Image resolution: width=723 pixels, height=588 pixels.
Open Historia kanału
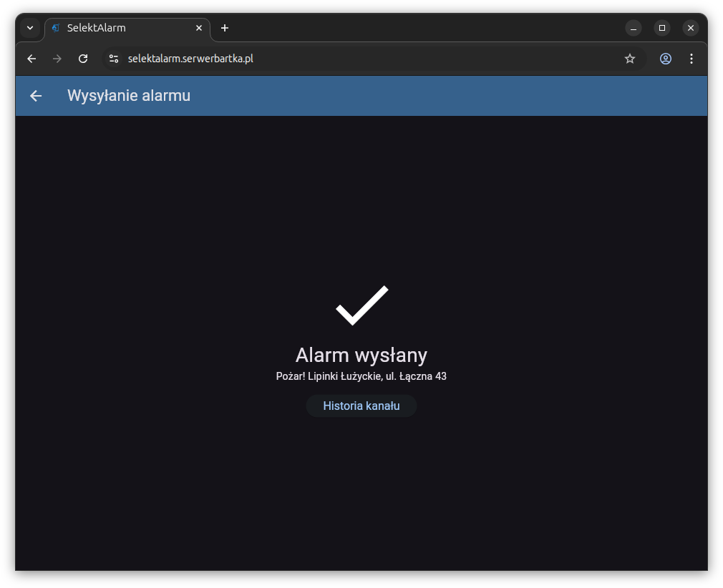click(361, 406)
